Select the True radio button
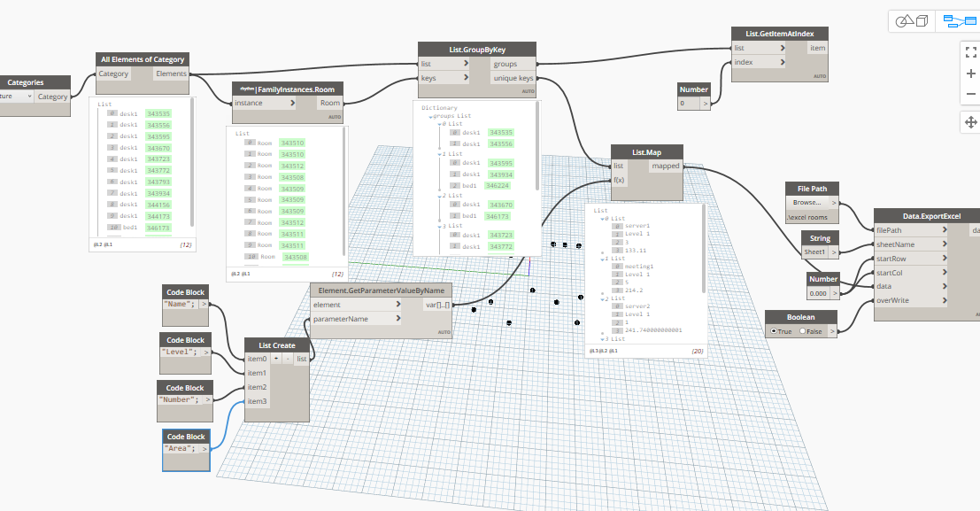The image size is (980, 511). click(774, 331)
